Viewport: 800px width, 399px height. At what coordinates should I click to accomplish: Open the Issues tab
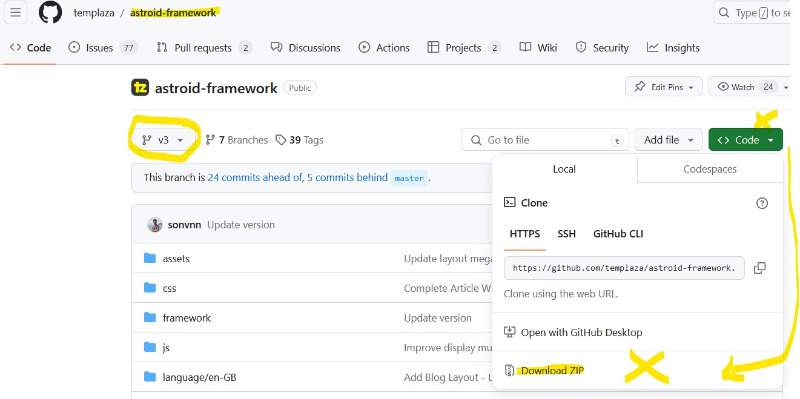pyautogui.click(x=103, y=48)
